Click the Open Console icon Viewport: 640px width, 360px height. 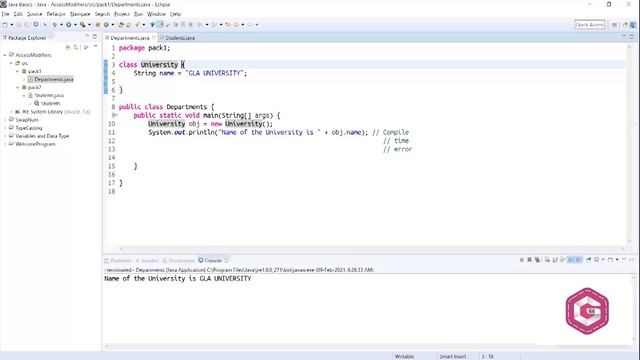pyautogui.click(x=610, y=260)
